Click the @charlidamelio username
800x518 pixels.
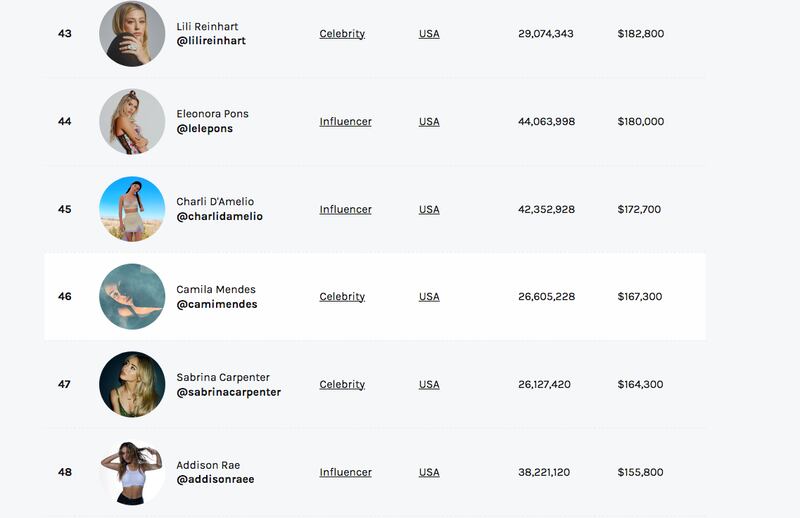pos(219,216)
